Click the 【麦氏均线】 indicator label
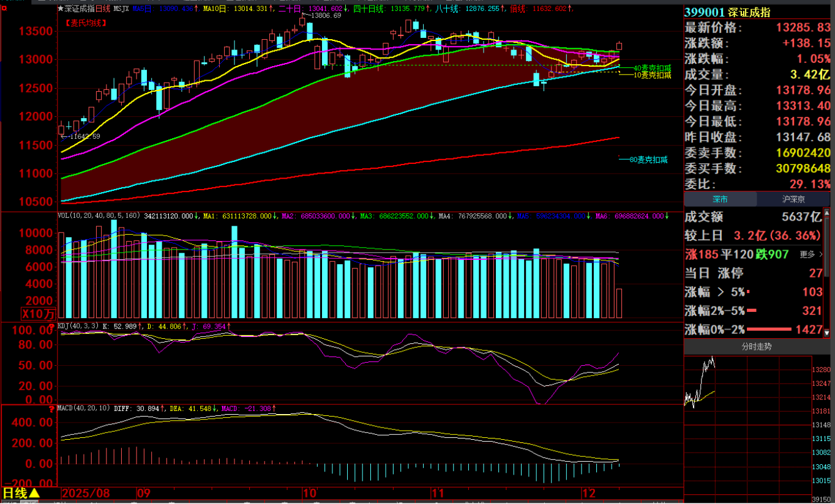The width and height of the screenshot is (835, 504). (86, 23)
